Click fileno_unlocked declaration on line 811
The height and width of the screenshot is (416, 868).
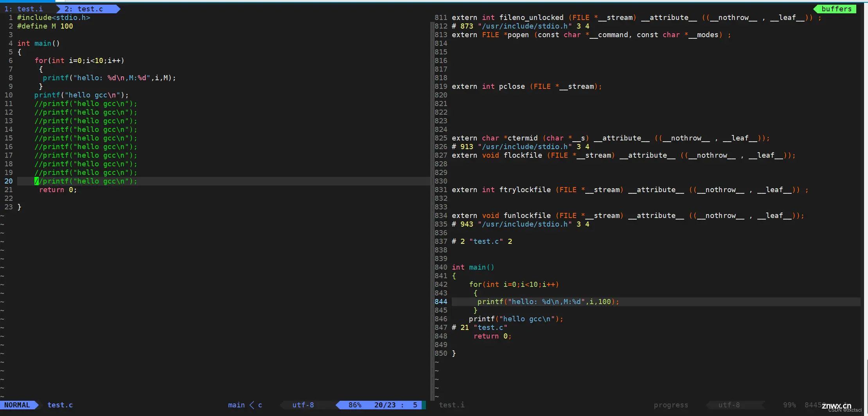[x=636, y=18]
